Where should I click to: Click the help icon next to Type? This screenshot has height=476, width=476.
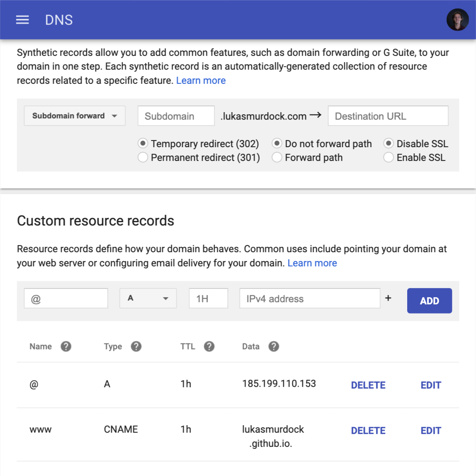tap(136, 346)
